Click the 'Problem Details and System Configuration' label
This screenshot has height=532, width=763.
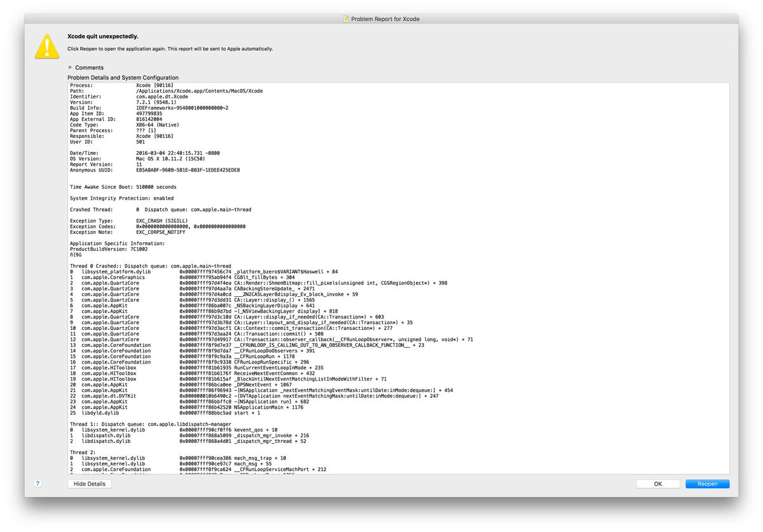click(x=123, y=78)
